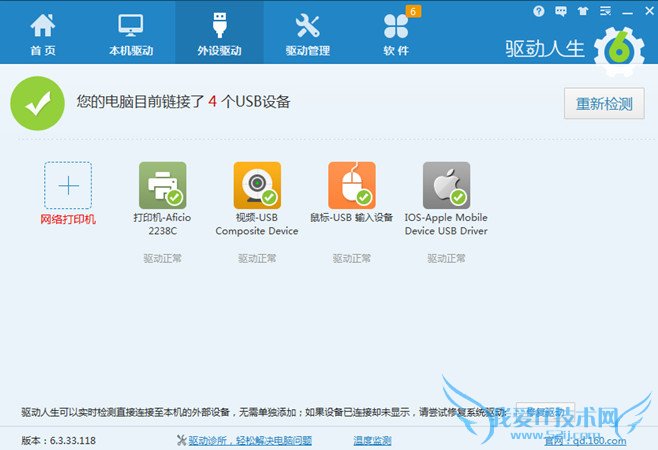Click wrench icon beside 驱动诊所
This screenshot has width=658, height=450.
coord(182,440)
